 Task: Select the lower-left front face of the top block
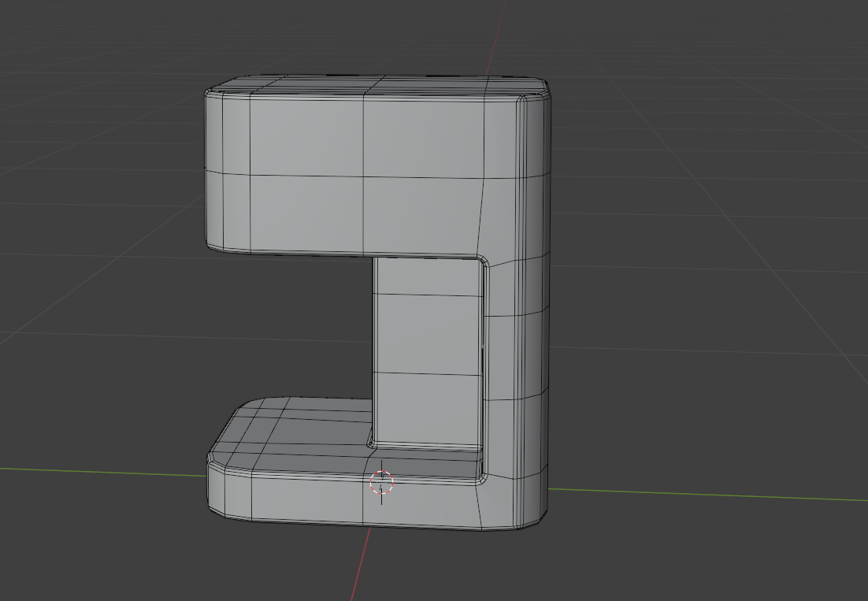[x=306, y=214]
